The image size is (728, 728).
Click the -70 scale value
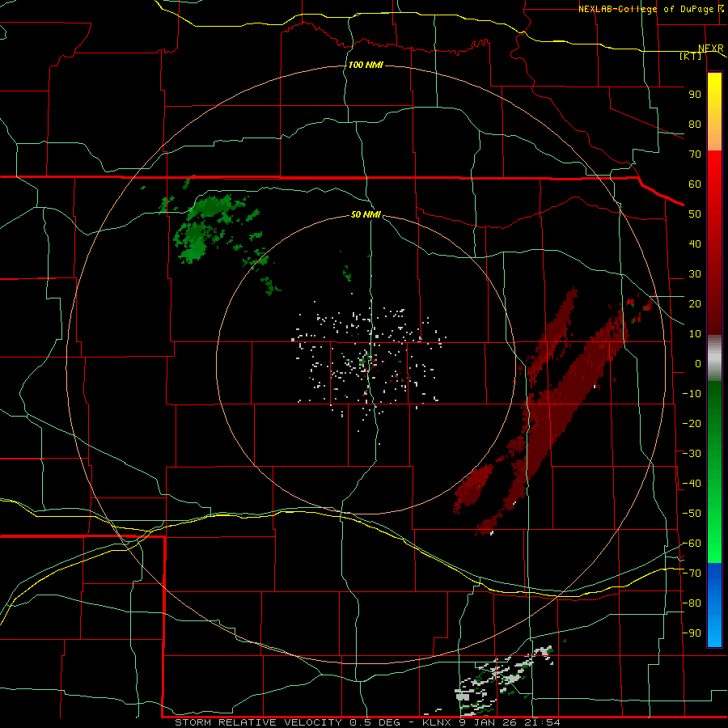(692, 573)
